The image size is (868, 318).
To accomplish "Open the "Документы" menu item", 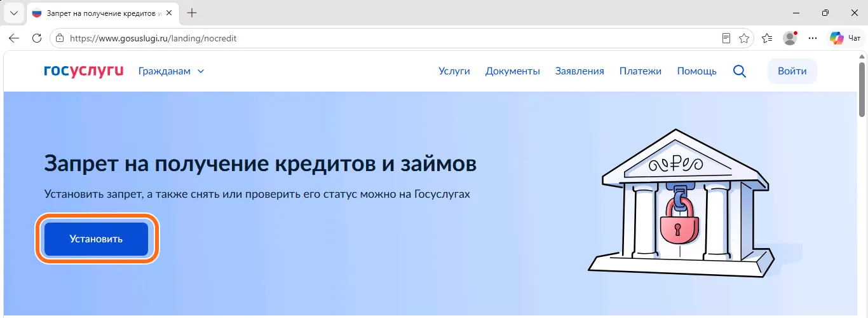I will click(x=513, y=71).
